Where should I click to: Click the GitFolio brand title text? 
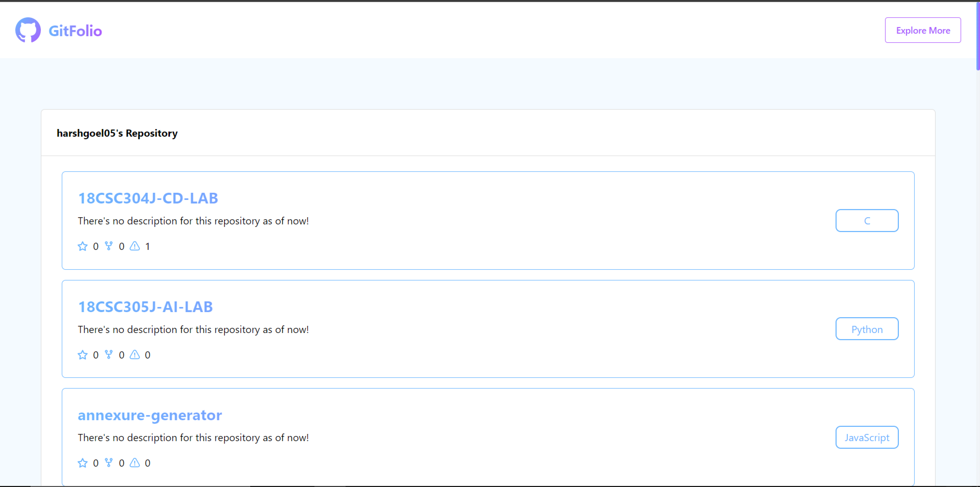click(75, 31)
